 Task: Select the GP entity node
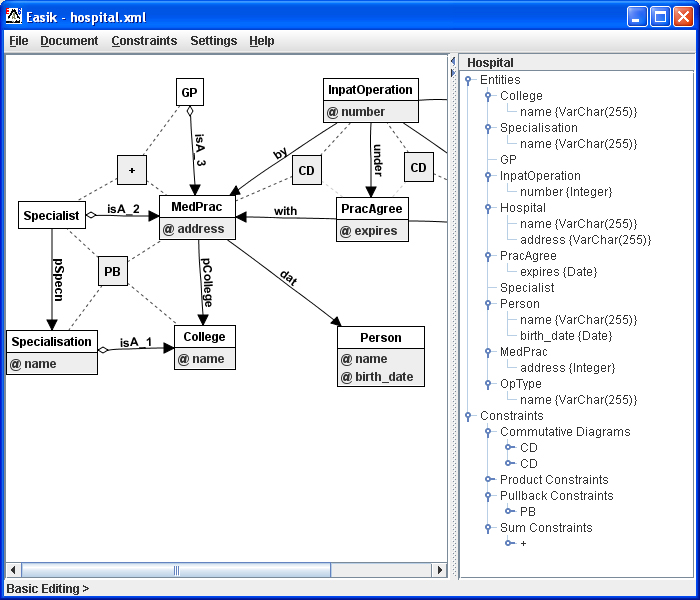click(x=189, y=93)
